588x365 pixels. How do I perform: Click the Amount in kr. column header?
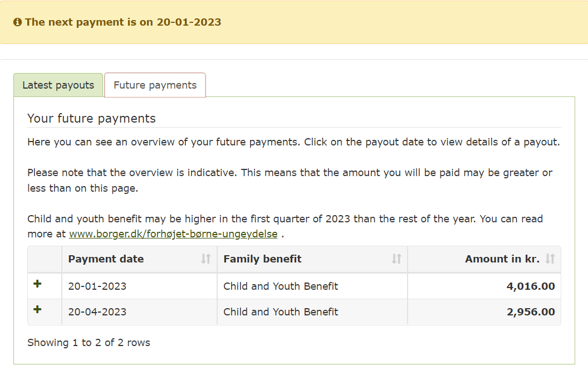pos(484,259)
